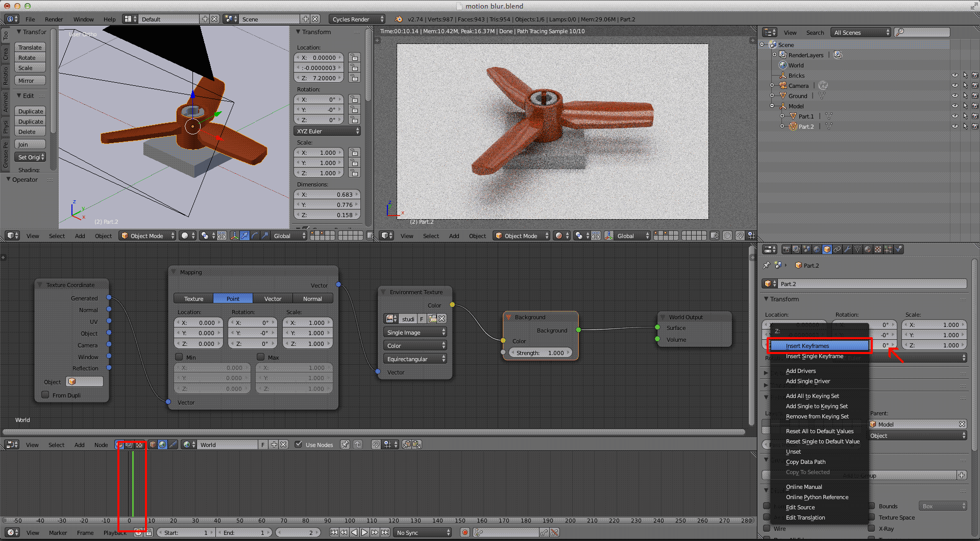980x541 pixels.
Task: Click outliner search input field
Action: (922, 32)
